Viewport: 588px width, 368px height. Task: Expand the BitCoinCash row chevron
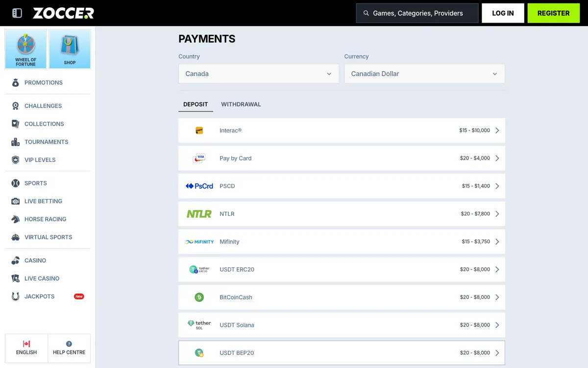(x=497, y=297)
